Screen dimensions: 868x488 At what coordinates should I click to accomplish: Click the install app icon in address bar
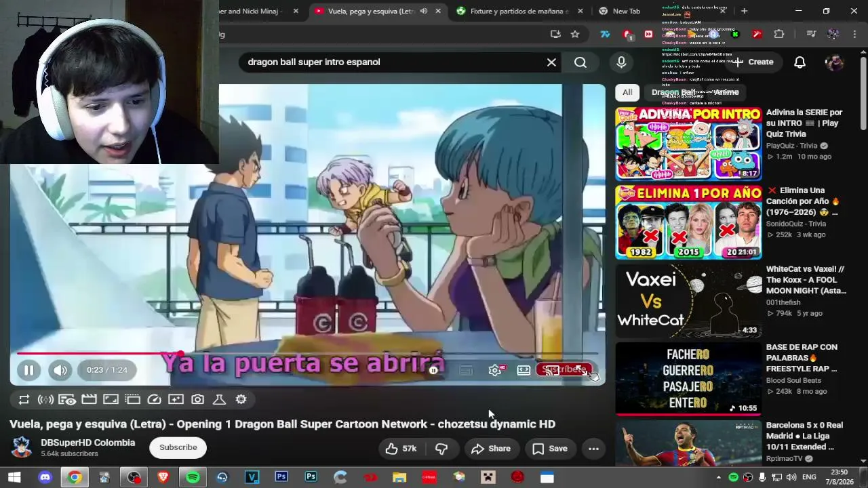(x=555, y=34)
